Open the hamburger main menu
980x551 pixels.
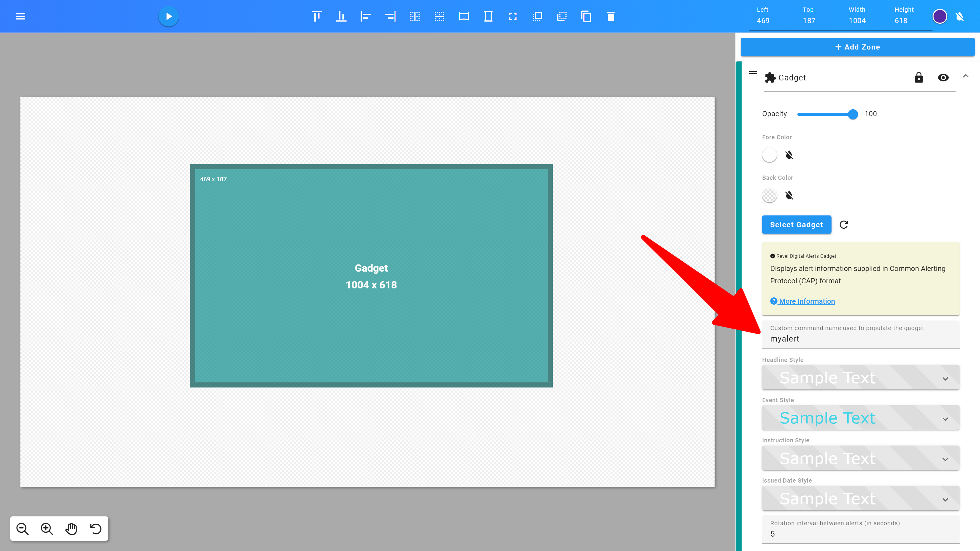point(20,16)
